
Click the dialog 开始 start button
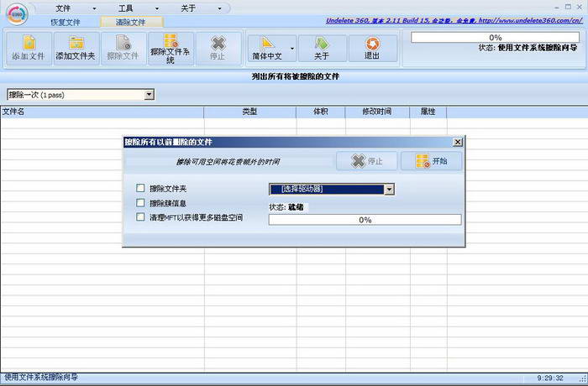tap(431, 161)
